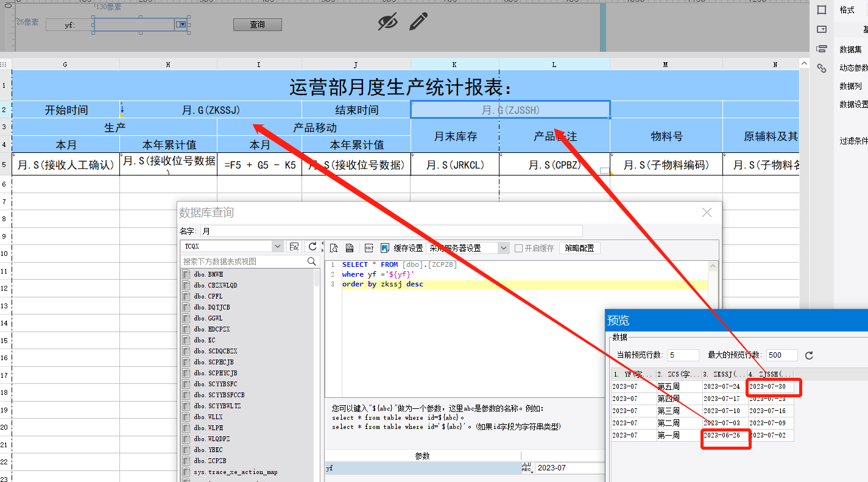The height and width of the screenshot is (482, 868).
Task: Click the table icon of dbo.ZCPZB
Action: [187, 461]
